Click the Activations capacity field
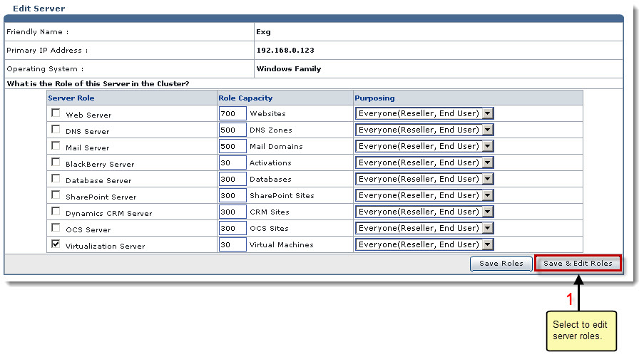This screenshot has height=357, width=644. pos(232,163)
